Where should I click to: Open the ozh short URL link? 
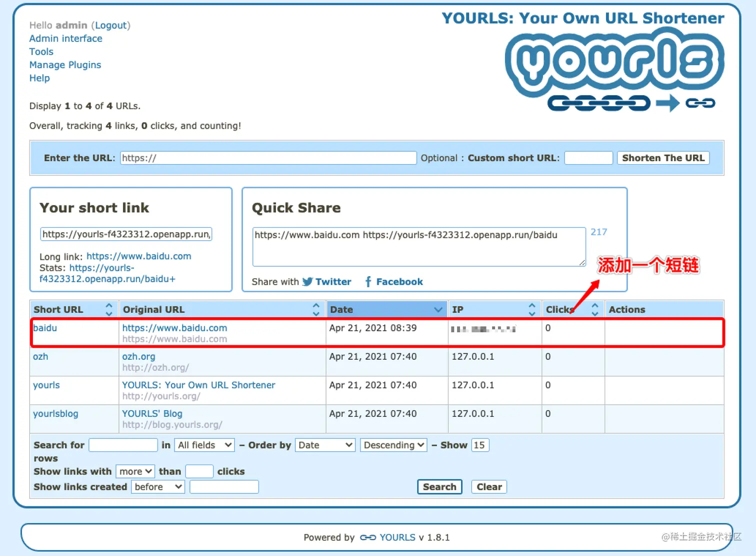tap(40, 356)
